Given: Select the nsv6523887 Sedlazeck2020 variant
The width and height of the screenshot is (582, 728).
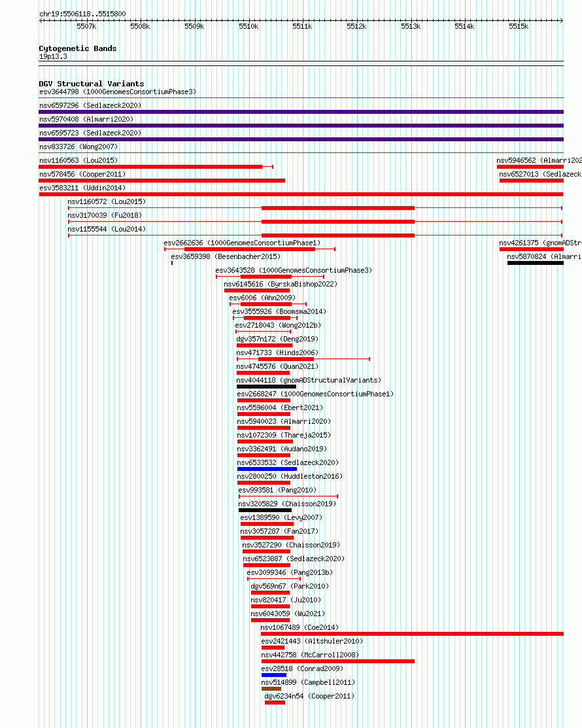Looking at the screenshot, I should tap(294, 559).
